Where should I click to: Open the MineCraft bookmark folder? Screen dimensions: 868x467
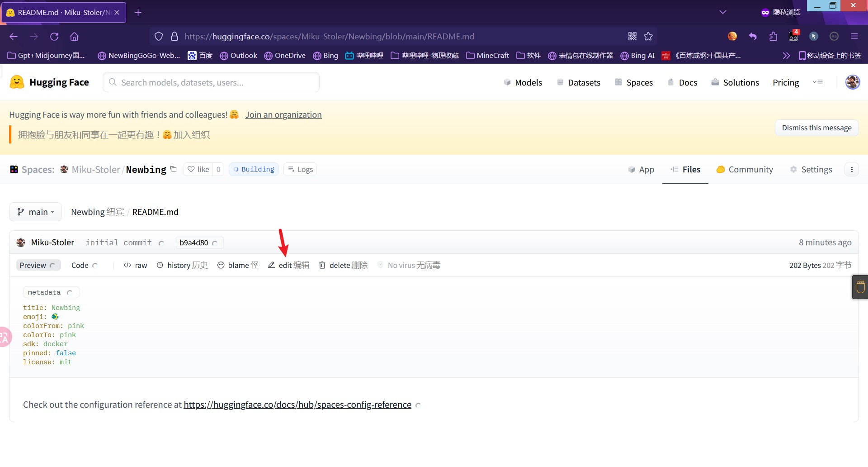pyautogui.click(x=488, y=56)
